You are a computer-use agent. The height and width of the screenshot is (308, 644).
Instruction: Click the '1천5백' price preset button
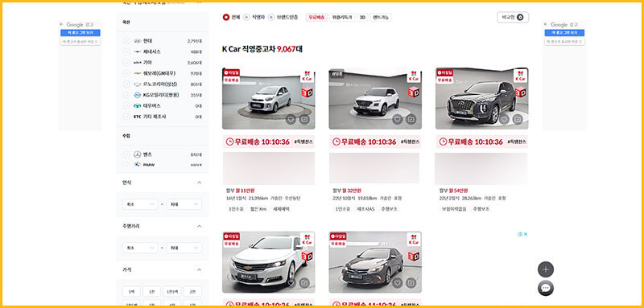coord(172,292)
